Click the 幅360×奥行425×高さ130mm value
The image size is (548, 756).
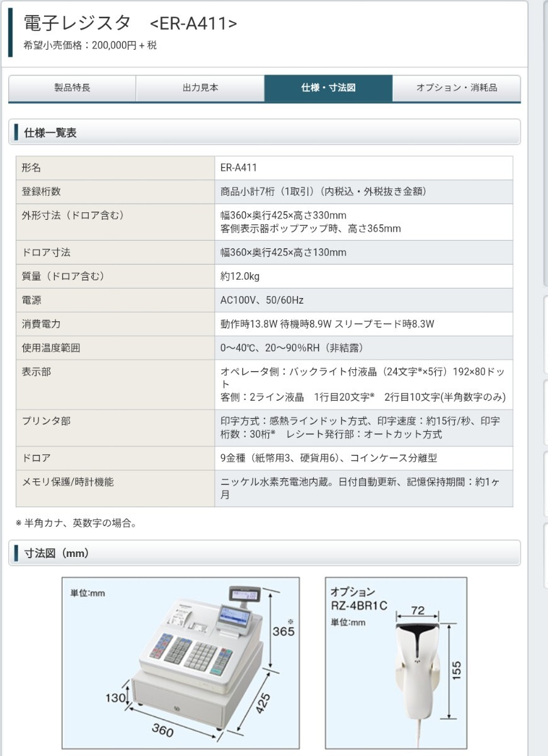pos(283,252)
